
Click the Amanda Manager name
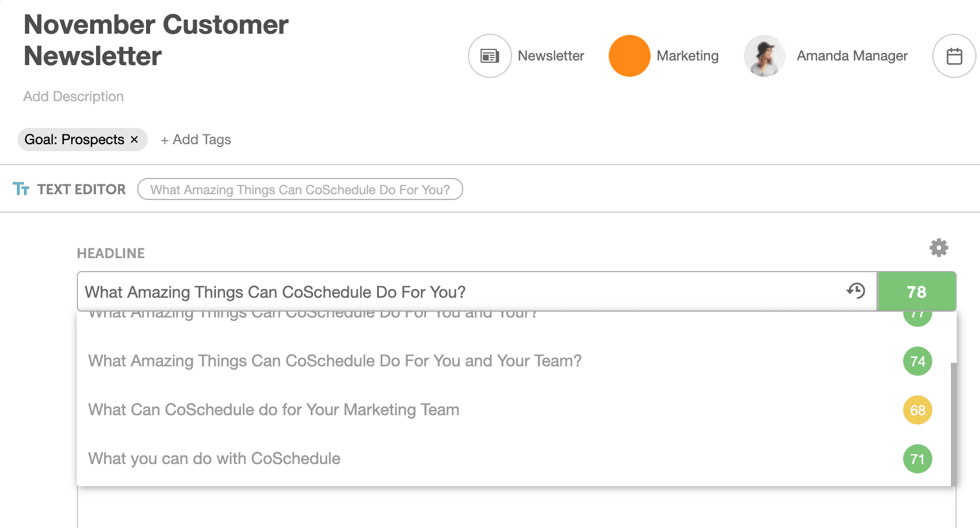[852, 56]
